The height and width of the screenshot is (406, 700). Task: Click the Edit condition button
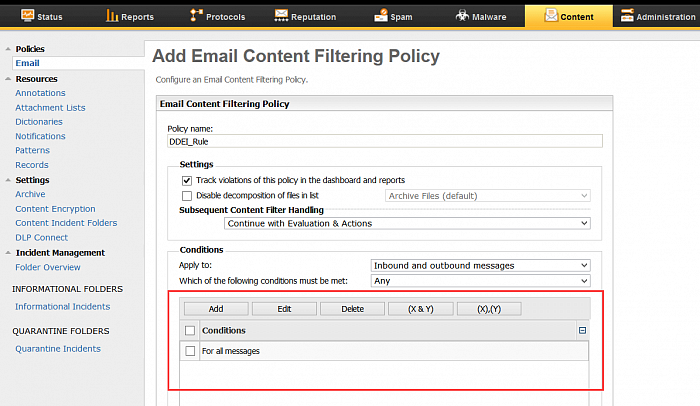pyautogui.click(x=284, y=309)
